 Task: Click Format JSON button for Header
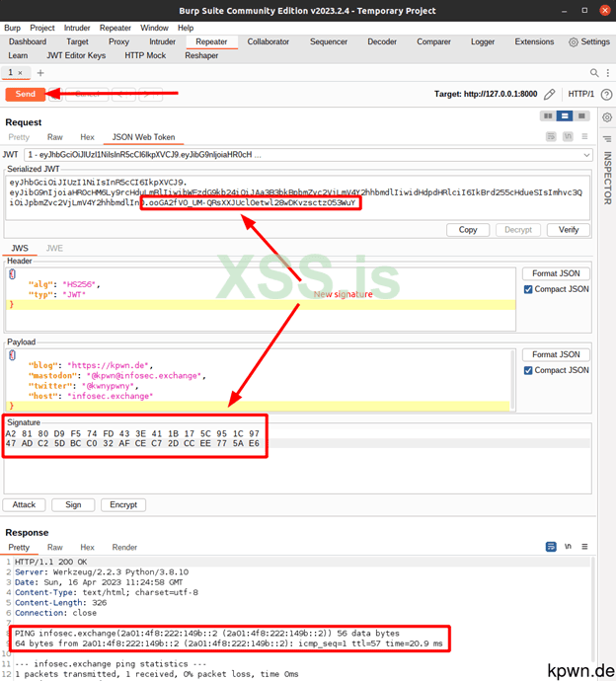(556, 273)
